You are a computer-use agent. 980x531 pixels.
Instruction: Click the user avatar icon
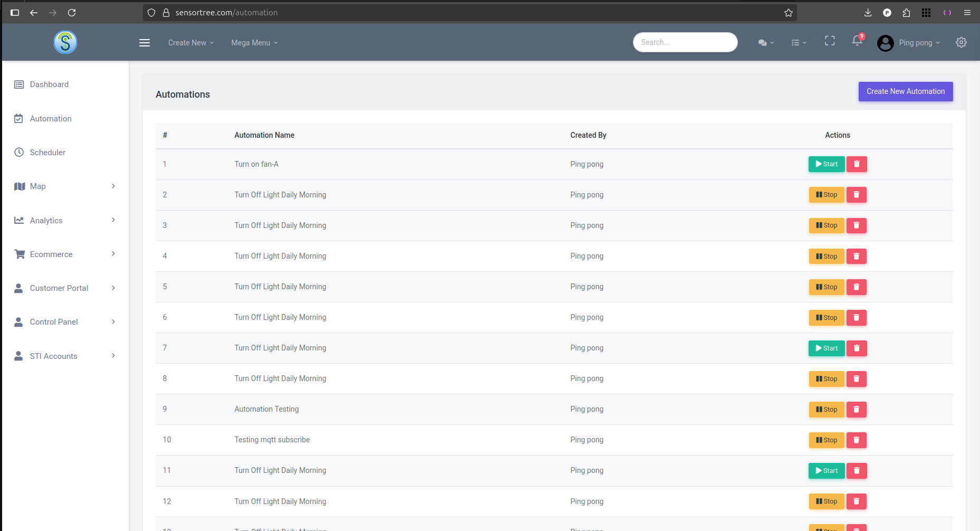click(885, 43)
